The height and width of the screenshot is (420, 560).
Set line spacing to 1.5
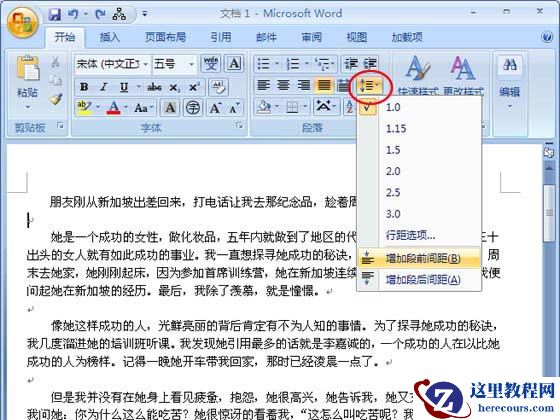(420, 150)
